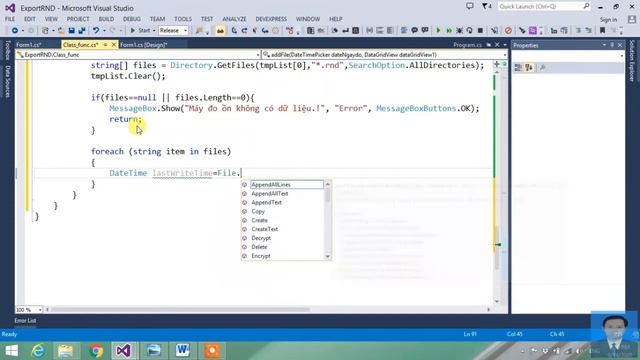640x360 pixels.
Task: Click the Quick Launch search field
Action: (x=544, y=6)
